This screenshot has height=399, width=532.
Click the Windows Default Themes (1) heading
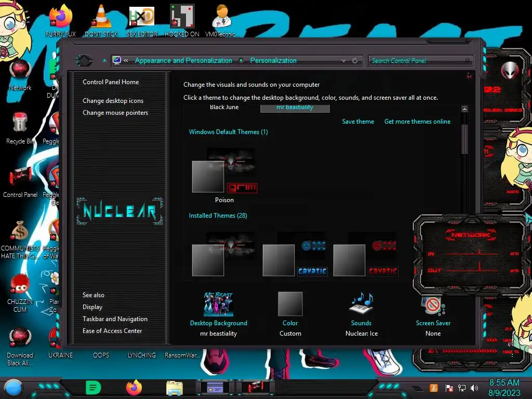[x=229, y=132]
